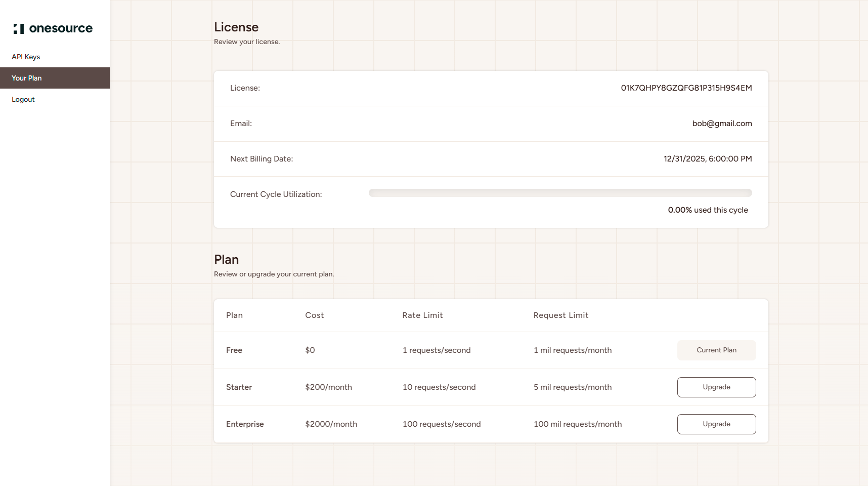The height and width of the screenshot is (486, 868).
Task: Click the Current Plan button for Free tier
Action: click(716, 350)
